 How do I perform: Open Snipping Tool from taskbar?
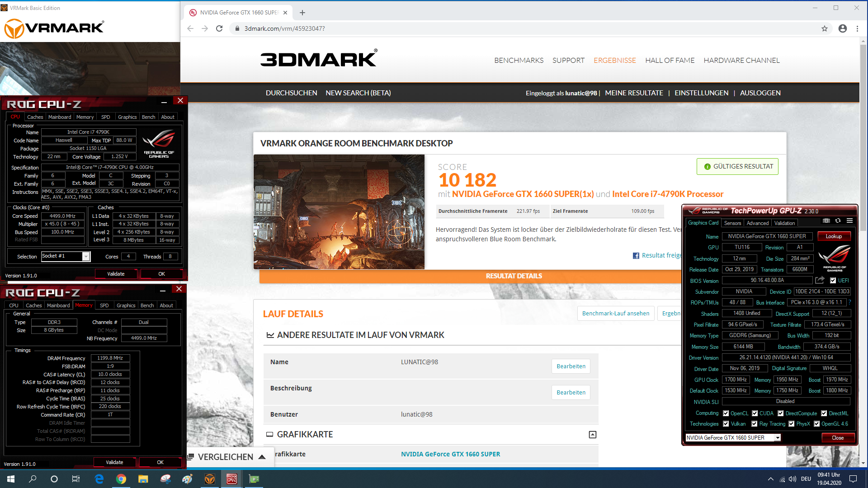point(165,479)
